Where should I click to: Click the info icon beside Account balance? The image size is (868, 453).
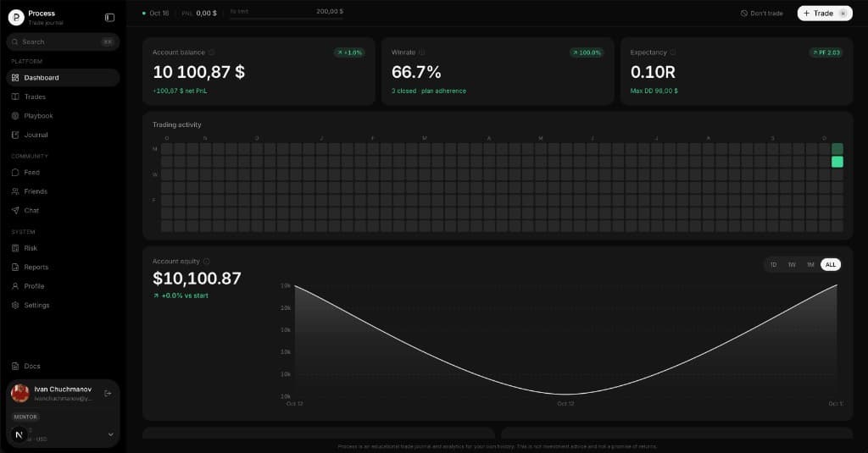(211, 52)
